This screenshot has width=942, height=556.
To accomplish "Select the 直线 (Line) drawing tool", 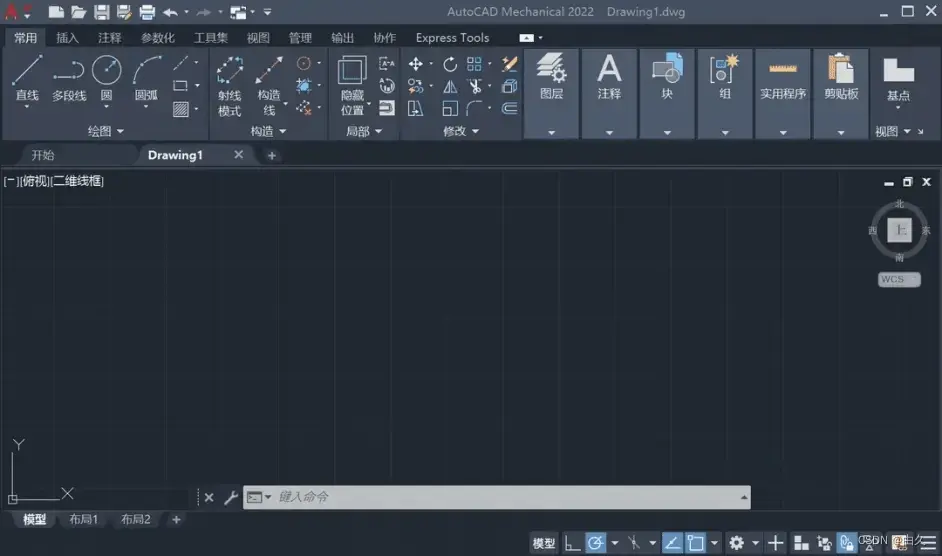I will tap(27, 79).
